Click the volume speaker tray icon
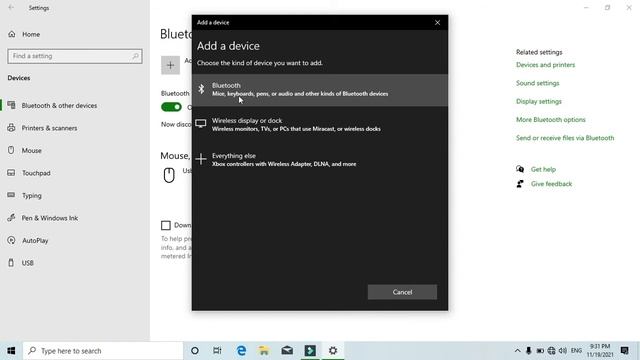 563,351
